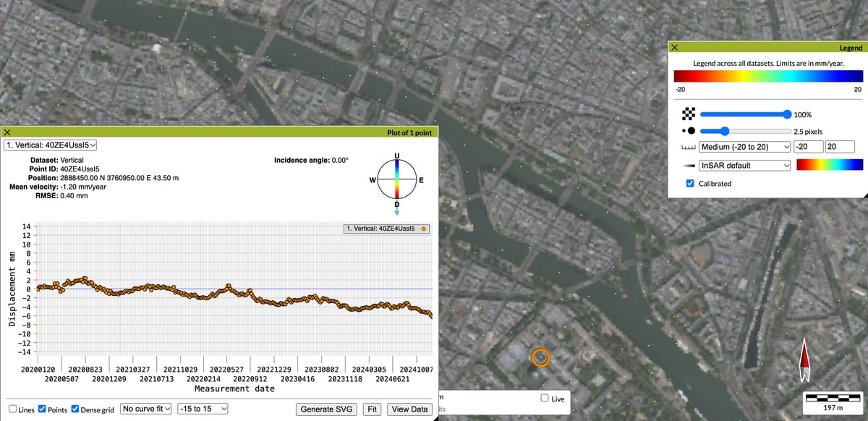Click the opacity slider at 100%
Screen dimensions: 868x421
[745, 114]
